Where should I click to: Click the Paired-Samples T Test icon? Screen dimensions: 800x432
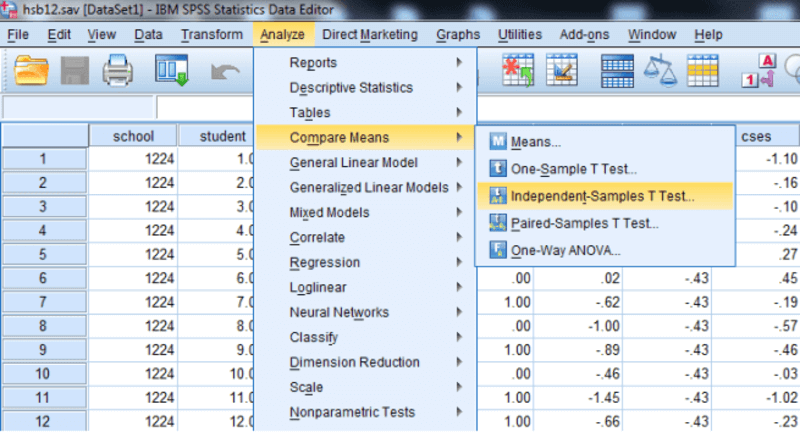pos(497,223)
